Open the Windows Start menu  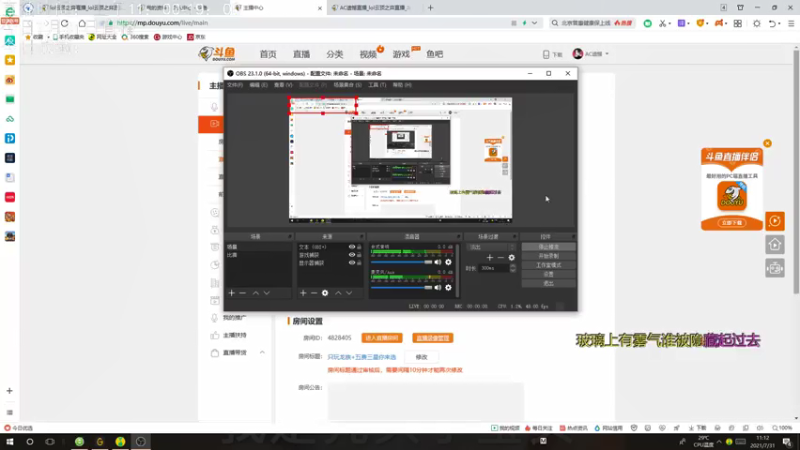coord(10,442)
